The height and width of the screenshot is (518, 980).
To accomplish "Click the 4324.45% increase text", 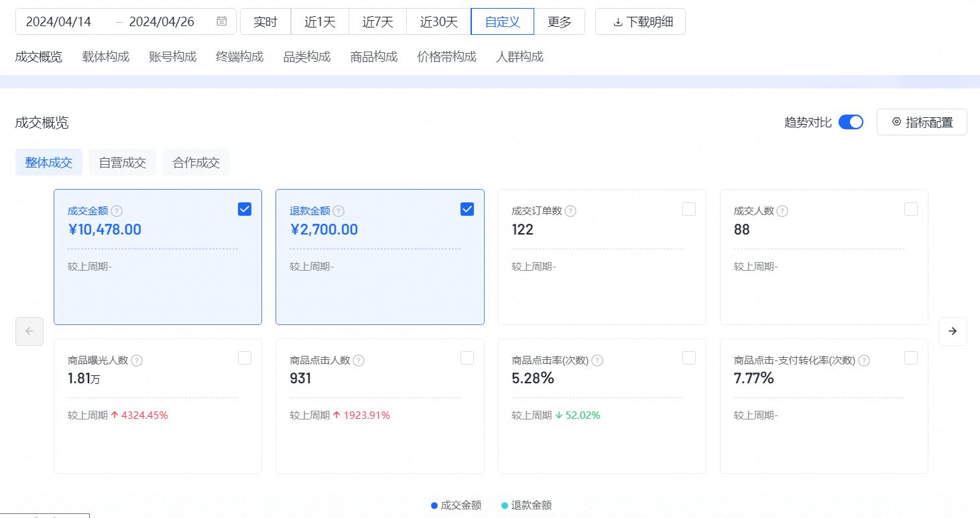I will pos(145,415).
